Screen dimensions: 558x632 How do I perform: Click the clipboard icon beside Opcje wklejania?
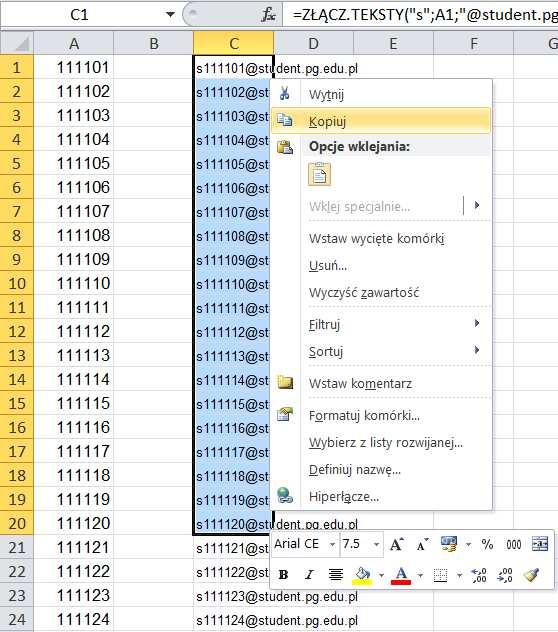click(285, 147)
